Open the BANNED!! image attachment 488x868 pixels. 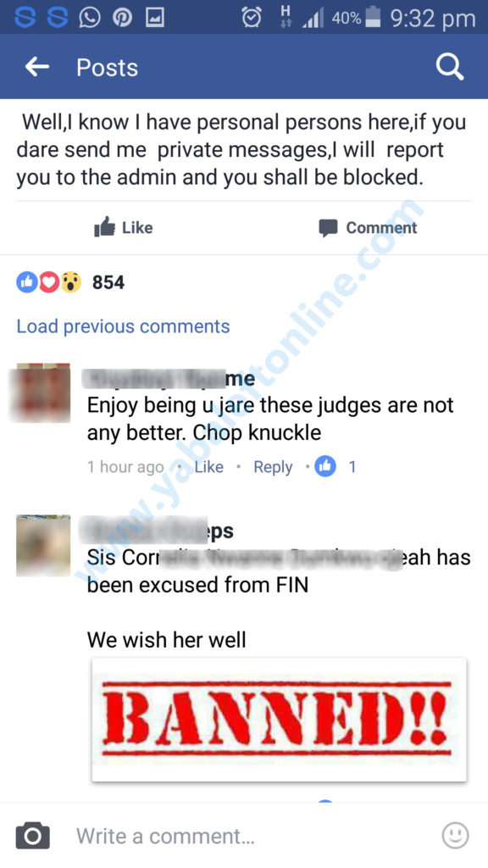(x=279, y=719)
